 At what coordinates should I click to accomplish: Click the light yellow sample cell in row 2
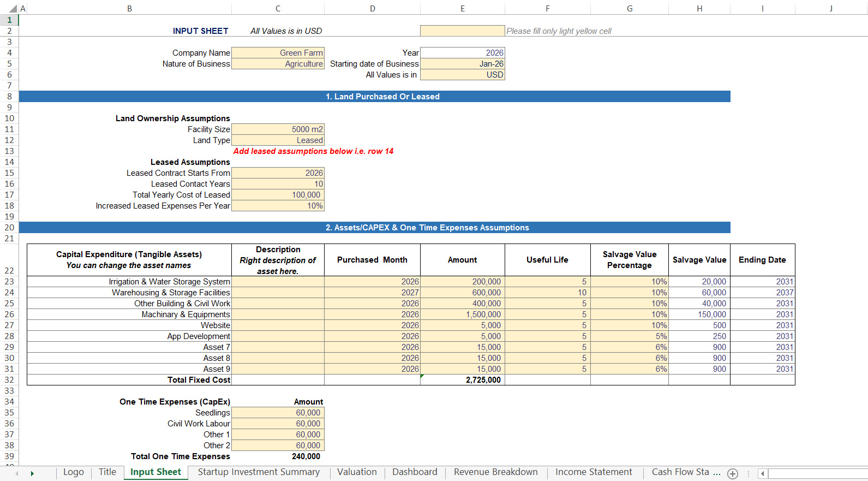click(x=462, y=31)
